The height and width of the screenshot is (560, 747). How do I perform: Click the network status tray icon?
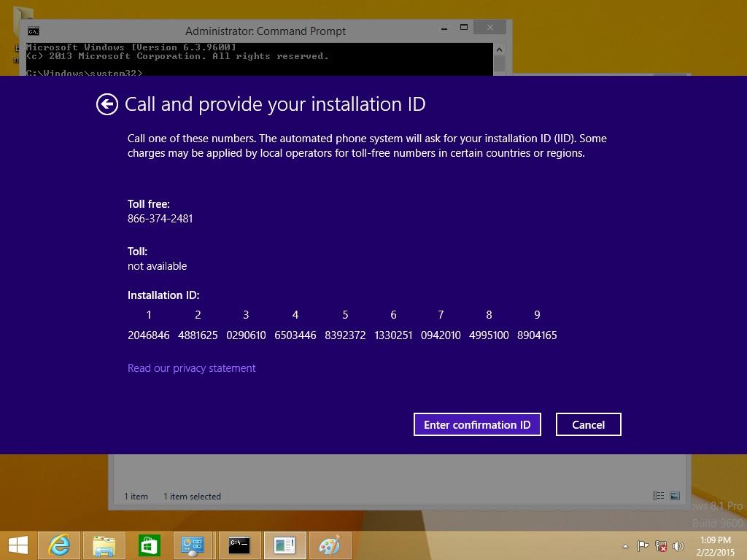pyautogui.click(x=661, y=545)
